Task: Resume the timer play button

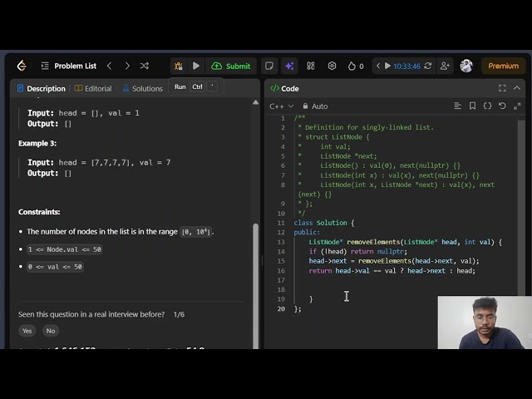Action: coord(387,66)
